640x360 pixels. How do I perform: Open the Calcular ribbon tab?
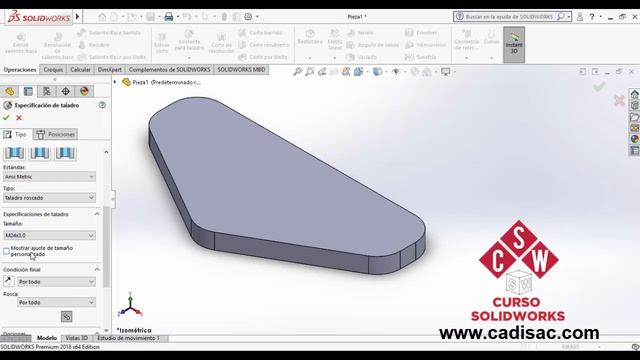pyautogui.click(x=80, y=70)
